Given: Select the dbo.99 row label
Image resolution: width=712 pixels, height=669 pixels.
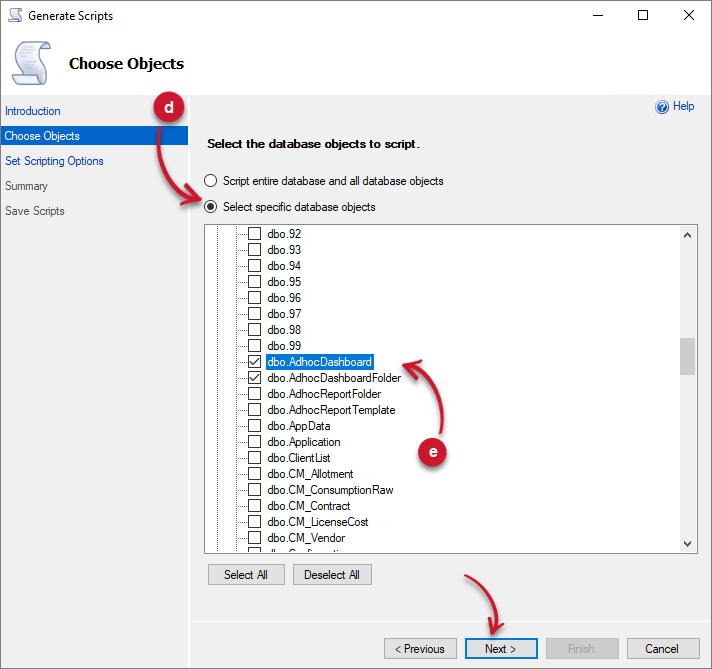Looking at the screenshot, I should (x=284, y=346).
